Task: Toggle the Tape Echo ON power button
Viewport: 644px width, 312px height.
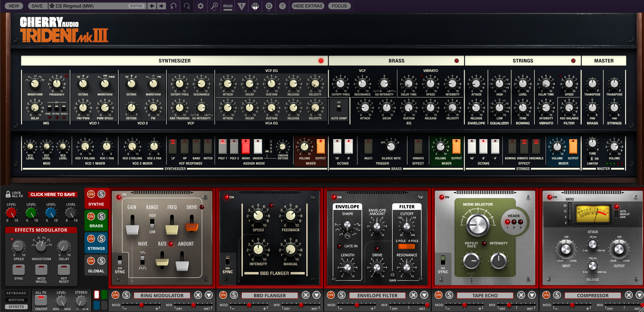Action: (x=438, y=295)
